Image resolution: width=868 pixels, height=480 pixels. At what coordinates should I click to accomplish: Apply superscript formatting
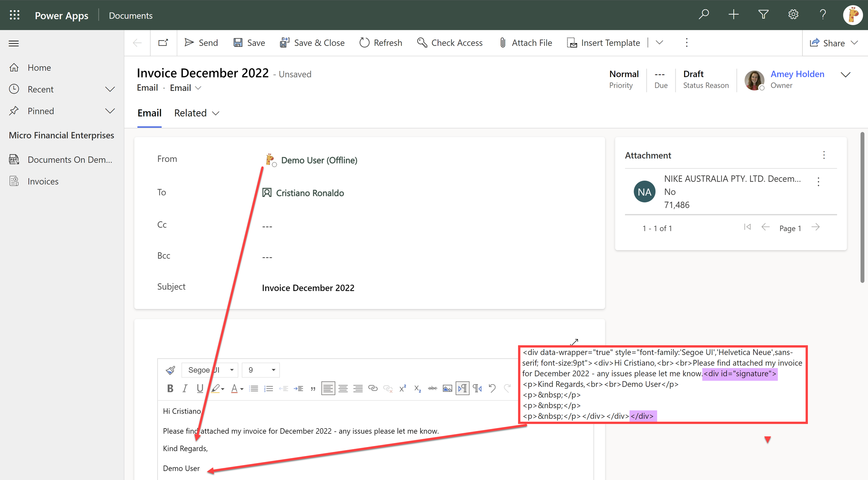click(x=402, y=388)
